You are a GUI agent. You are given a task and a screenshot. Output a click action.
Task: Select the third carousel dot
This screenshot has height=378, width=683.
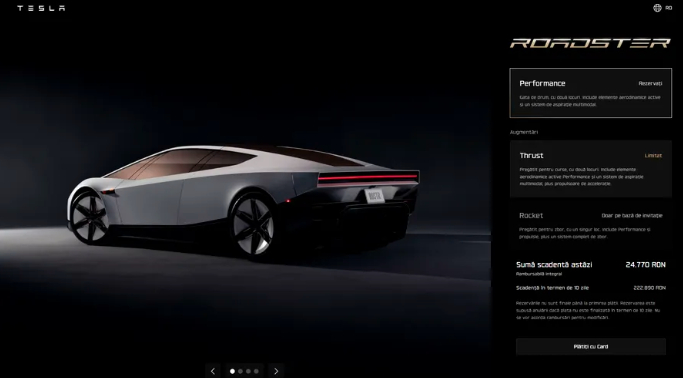[248, 371]
